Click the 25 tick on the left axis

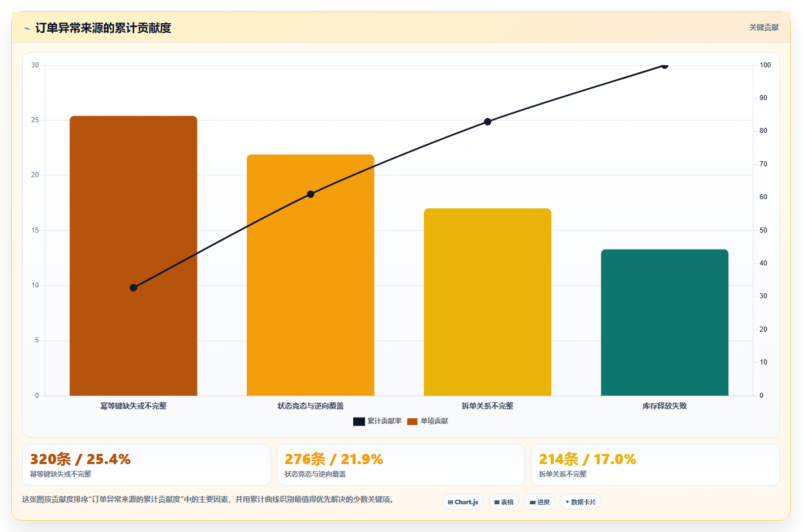click(35, 120)
